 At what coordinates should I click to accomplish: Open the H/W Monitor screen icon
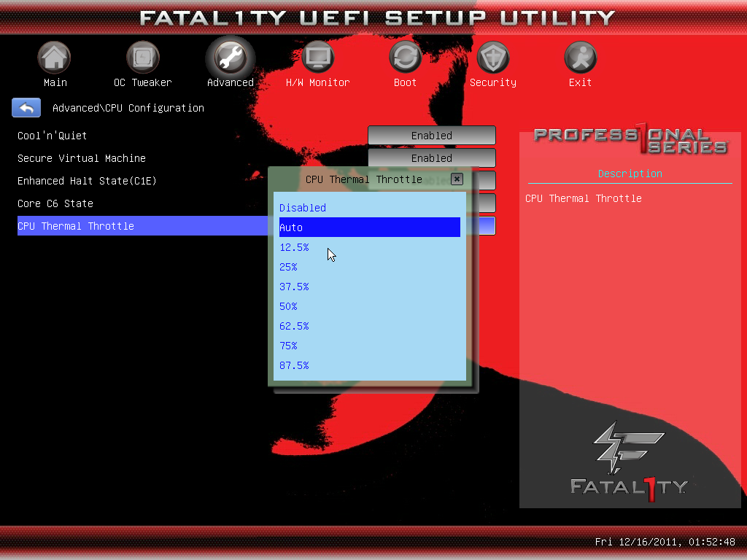[x=318, y=57]
